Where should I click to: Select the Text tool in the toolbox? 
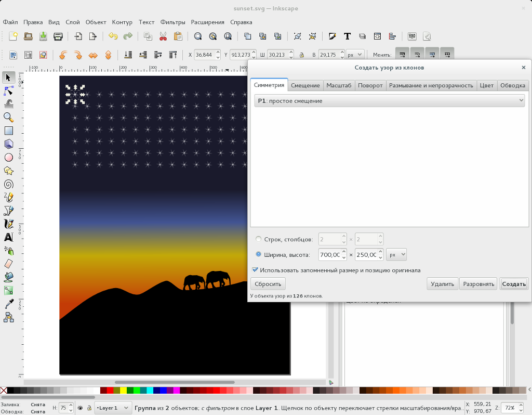pos(8,237)
